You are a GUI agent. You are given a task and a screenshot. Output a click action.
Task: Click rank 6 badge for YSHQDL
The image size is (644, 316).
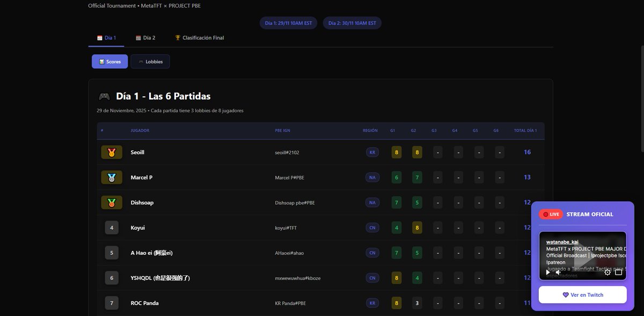[x=112, y=278]
